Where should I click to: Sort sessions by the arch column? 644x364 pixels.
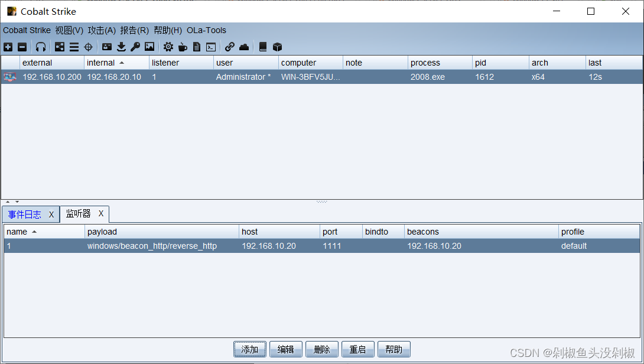557,63
